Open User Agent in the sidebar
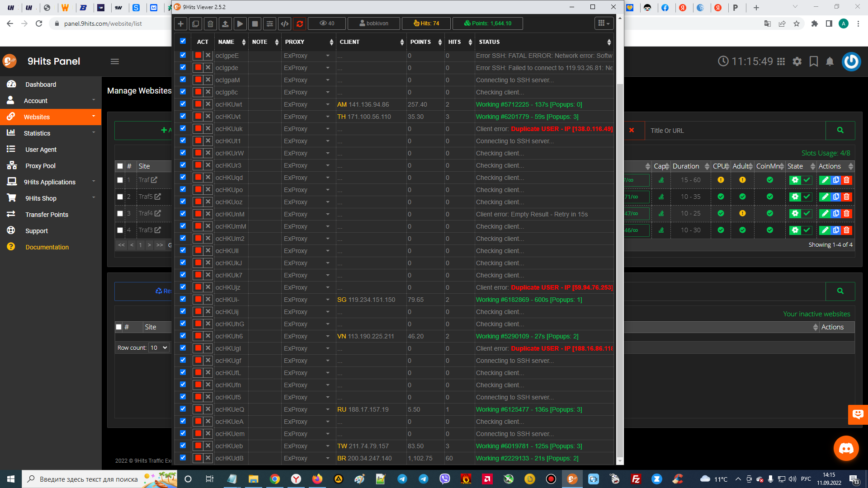868x488 pixels. point(41,150)
